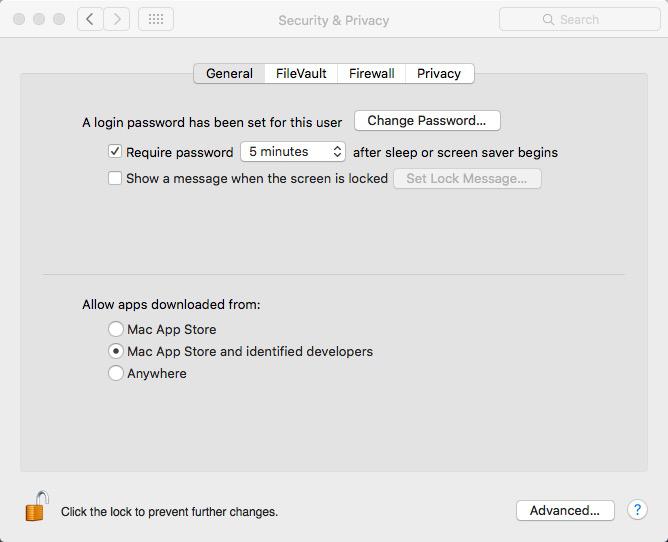Screen dimensions: 668x542
Task: Click the back arrow in toolbar
Action: pyautogui.click(x=90, y=19)
